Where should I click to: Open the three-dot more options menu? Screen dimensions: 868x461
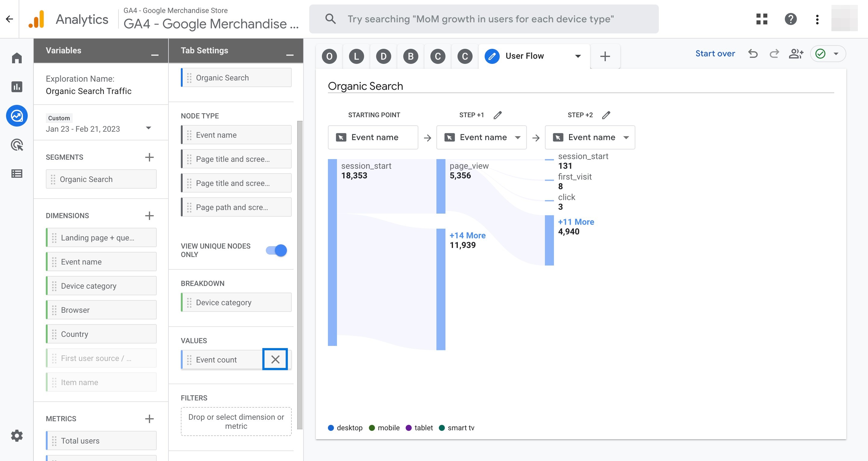point(817,19)
